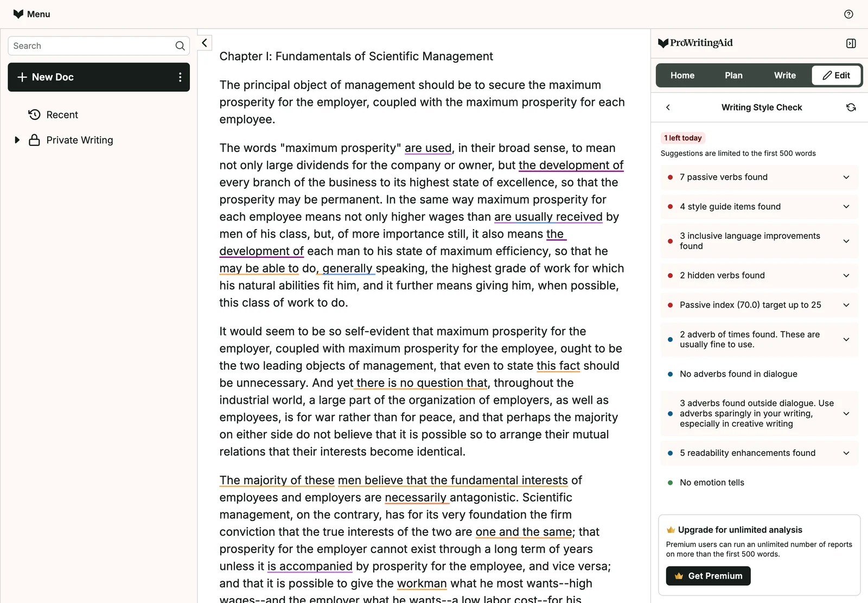
Task: Click "No adverbs found in dialogue" item
Action: [x=738, y=374]
